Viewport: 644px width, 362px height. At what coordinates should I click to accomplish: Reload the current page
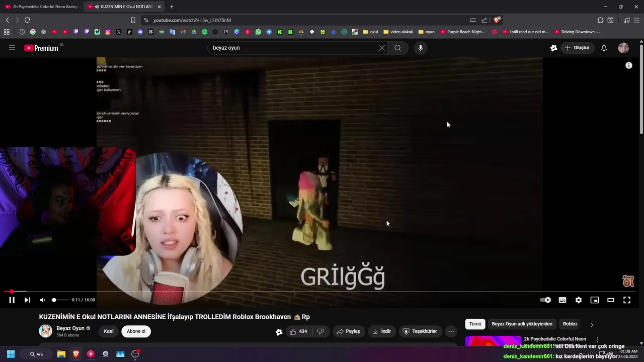coord(27,20)
